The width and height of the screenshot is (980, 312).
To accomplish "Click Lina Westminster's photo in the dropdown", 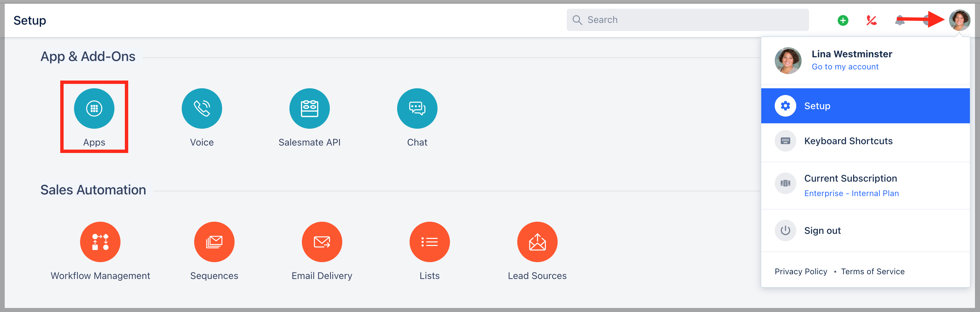I will [788, 61].
